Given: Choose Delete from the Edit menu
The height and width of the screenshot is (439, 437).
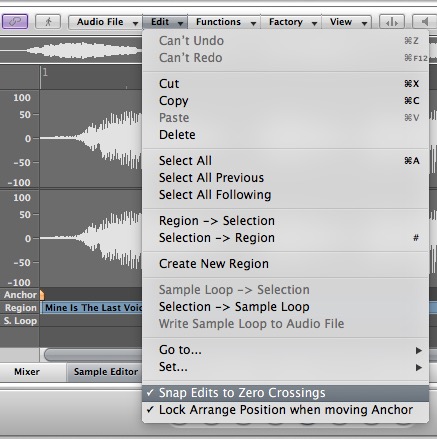Looking at the screenshot, I should click(285, 135).
